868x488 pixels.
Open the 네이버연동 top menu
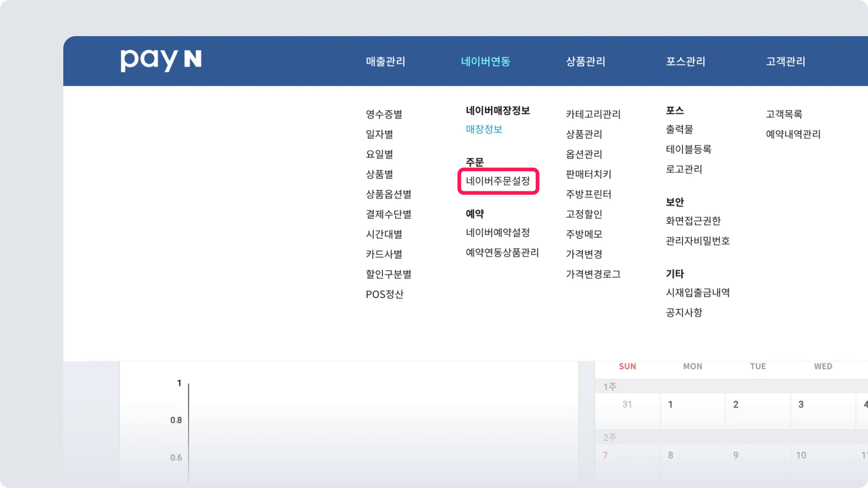485,61
